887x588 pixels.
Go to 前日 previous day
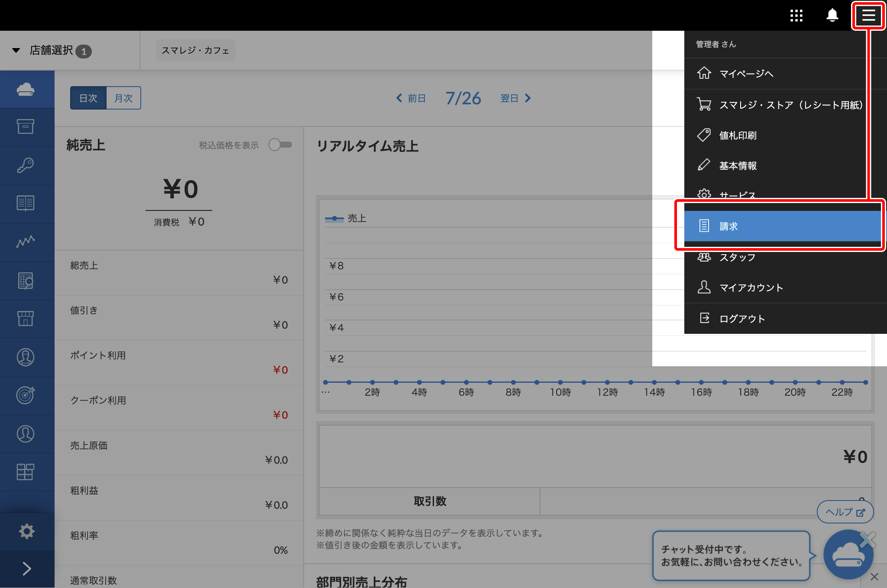411,98
